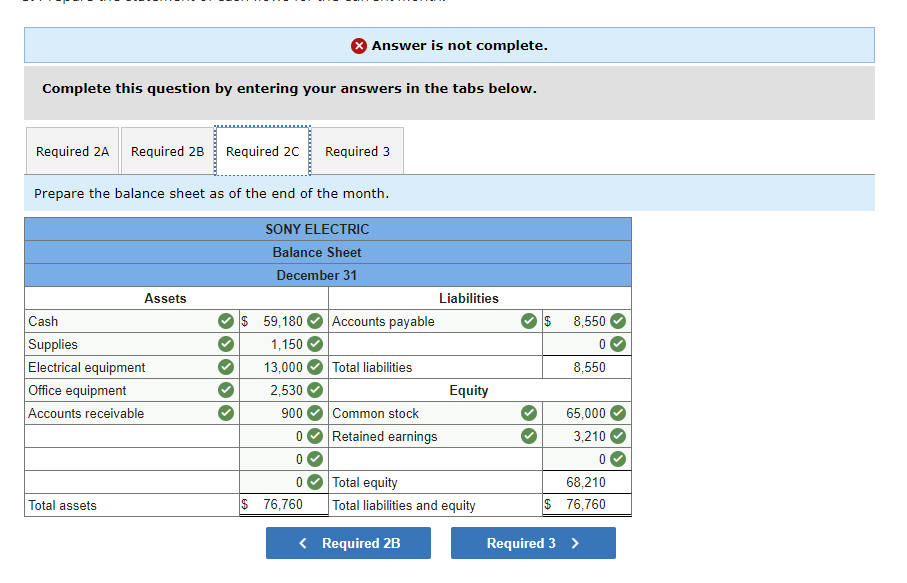Image resolution: width=907 pixels, height=583 pixels.
Task: Go back using Required 2B button
Action: pos(348,543)
